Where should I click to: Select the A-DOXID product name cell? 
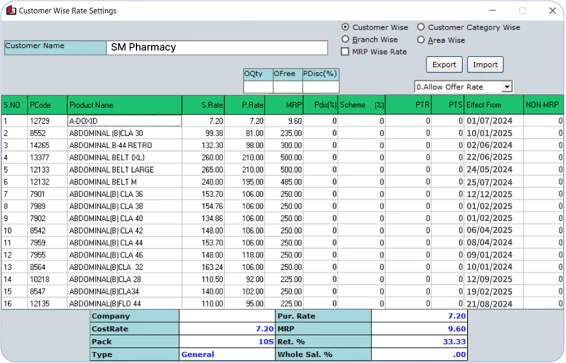(125, 121)
